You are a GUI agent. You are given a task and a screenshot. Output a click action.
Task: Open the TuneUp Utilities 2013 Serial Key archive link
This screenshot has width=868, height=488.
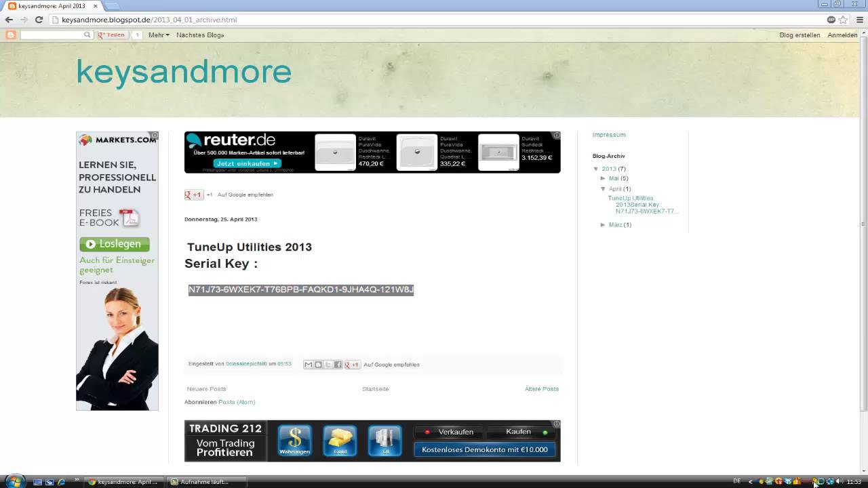point(643,205)
